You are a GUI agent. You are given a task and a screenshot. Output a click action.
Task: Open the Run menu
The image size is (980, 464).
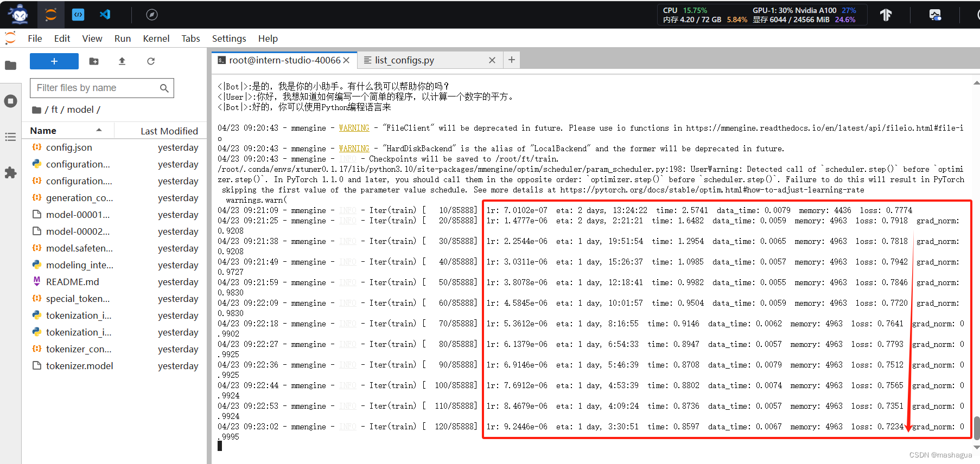point(123,38)
